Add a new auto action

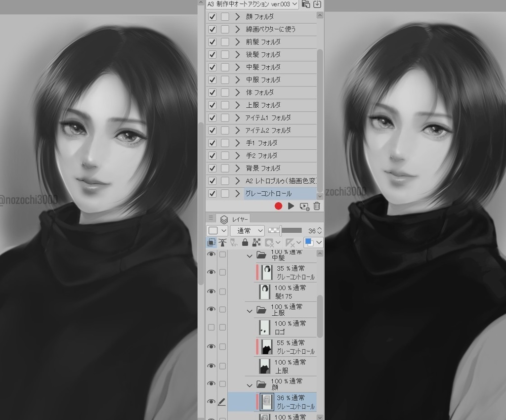tap(304, 206)
